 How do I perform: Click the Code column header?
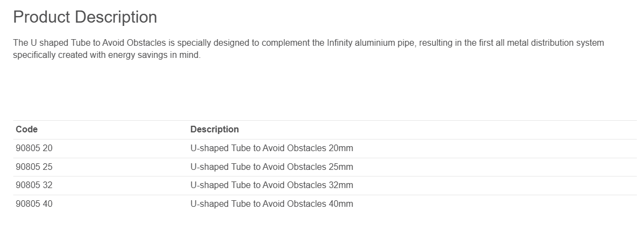coord(26,129)
